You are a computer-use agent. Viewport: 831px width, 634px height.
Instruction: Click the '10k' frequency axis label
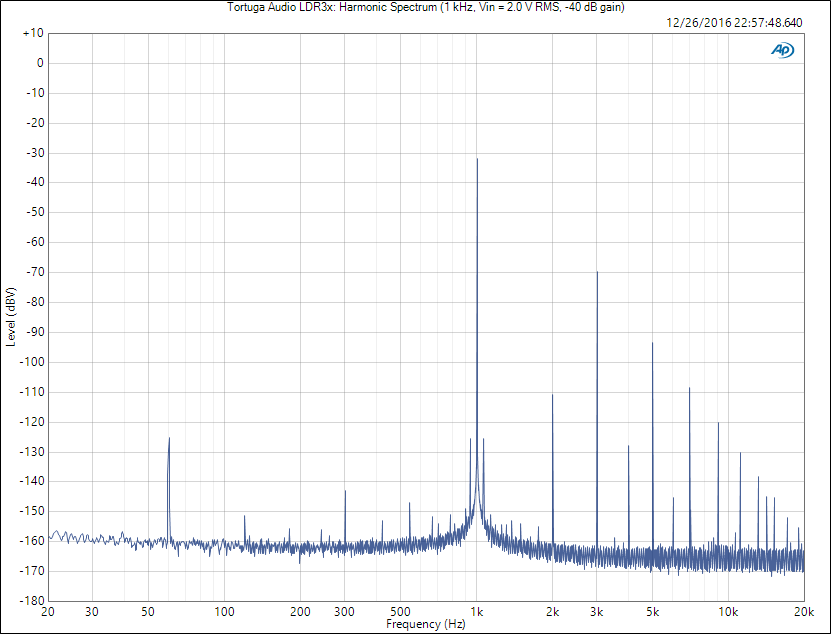pos(728,612)
